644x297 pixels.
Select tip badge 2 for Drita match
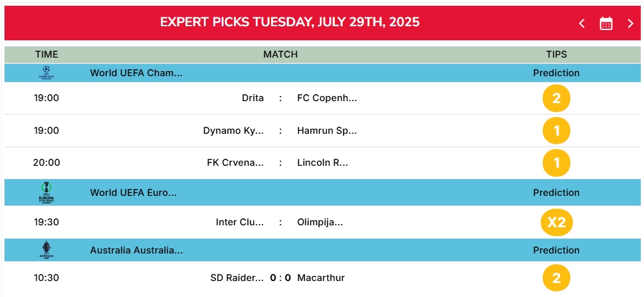(556, 99)
